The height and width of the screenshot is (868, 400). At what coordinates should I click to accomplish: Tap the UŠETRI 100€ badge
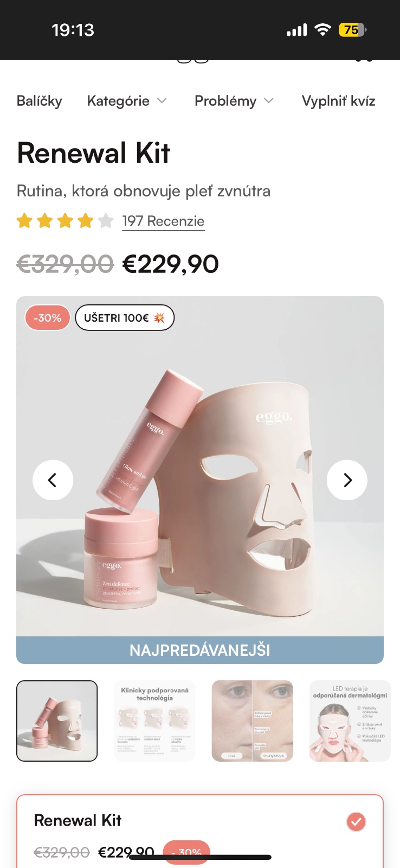pyautogui.click(x=125, y=318)
